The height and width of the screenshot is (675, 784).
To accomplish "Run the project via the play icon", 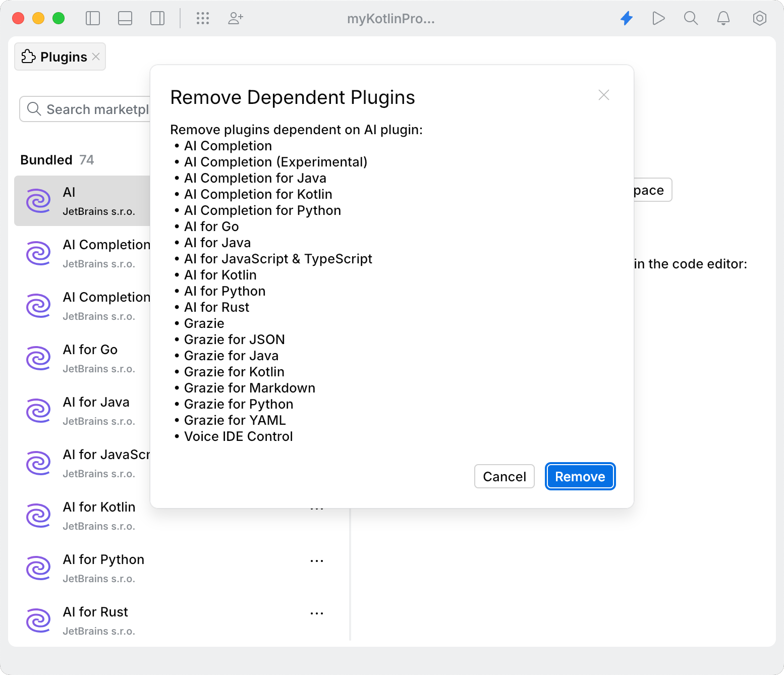I will [658, 18].
